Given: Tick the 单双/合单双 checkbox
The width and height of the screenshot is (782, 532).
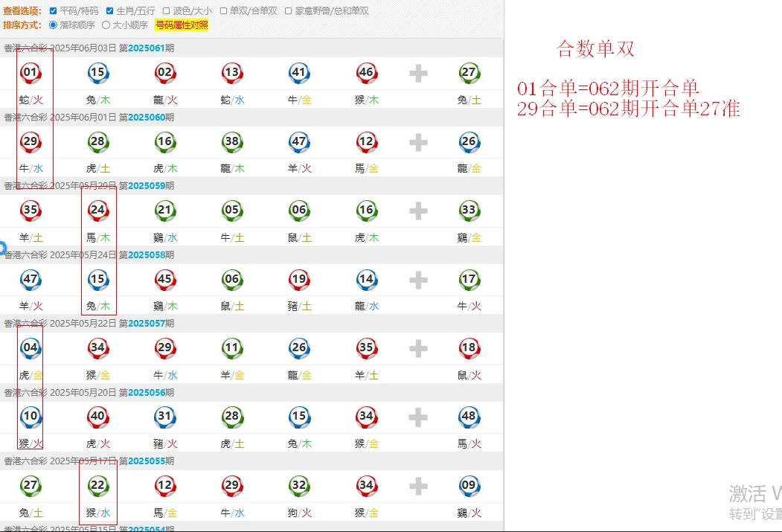Looking at the screenshot, I should (x=223, y=11).
